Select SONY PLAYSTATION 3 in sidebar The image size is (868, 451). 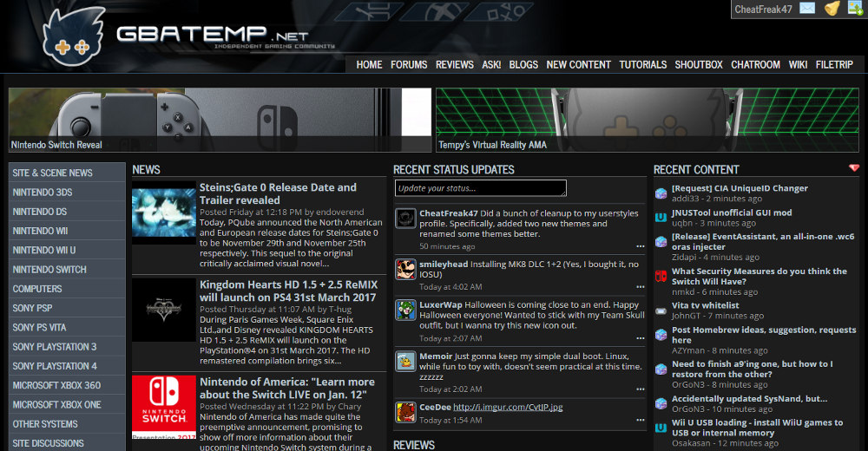67,346
